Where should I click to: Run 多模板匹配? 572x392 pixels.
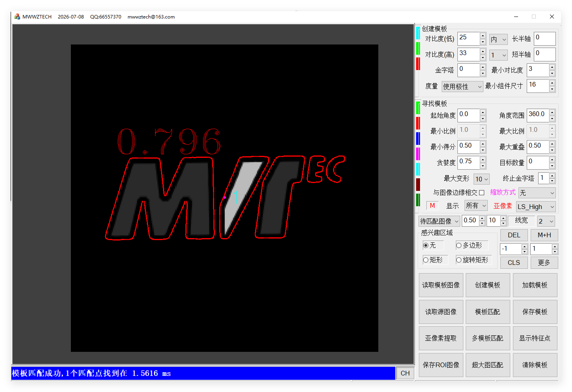[488, 338]
